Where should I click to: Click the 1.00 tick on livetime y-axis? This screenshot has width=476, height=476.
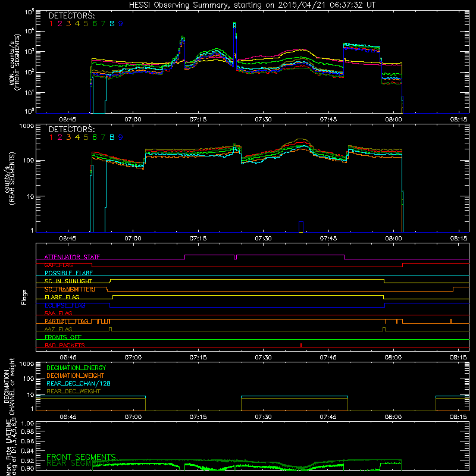(x=27, y=423)
